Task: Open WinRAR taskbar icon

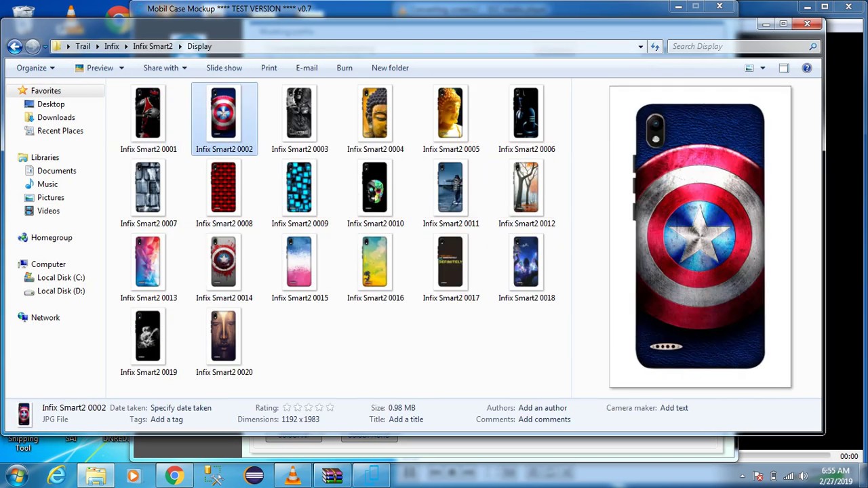Action: coord(332,476)
